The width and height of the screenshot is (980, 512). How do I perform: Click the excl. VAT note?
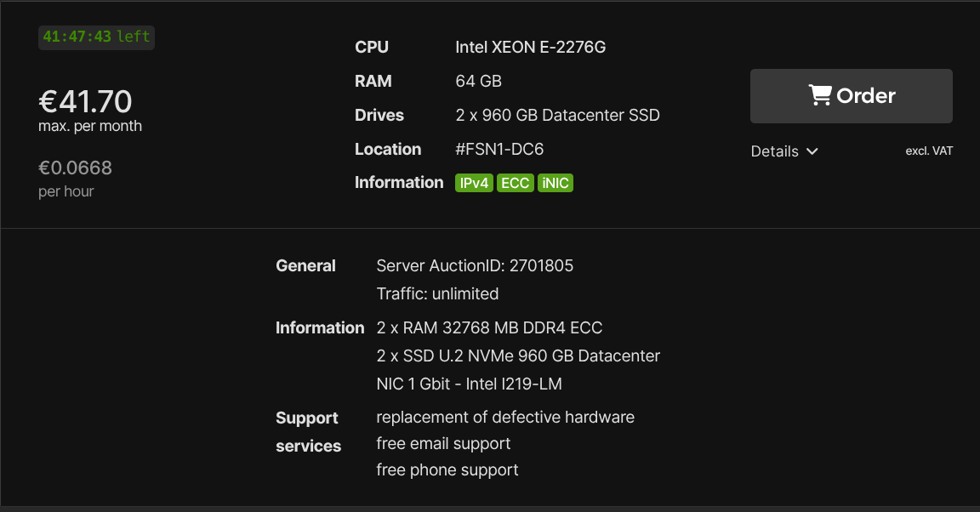pyautogui.click(x=929, y=151)
